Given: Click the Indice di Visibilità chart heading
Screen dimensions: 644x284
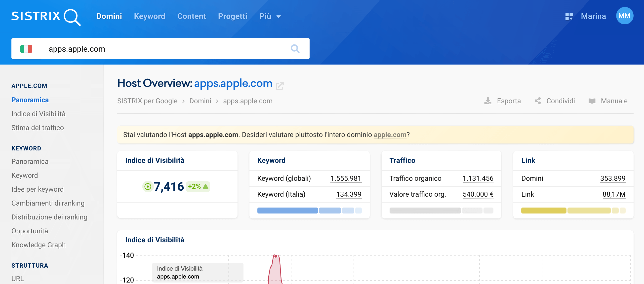Looking at the screenshot, I should [x=155, y=240].
